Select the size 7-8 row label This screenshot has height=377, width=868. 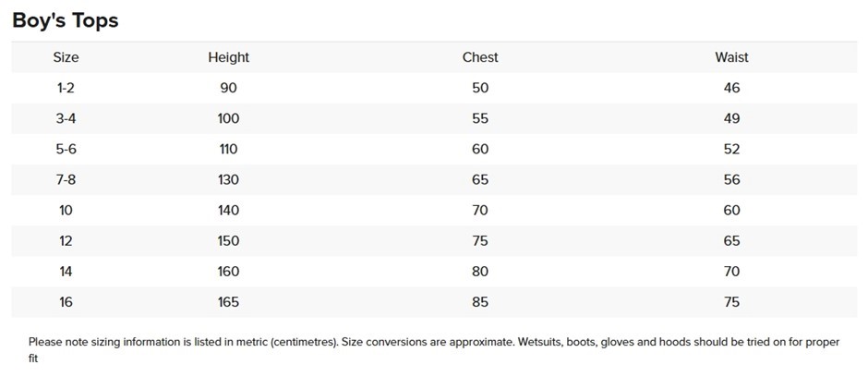(66, 179)
